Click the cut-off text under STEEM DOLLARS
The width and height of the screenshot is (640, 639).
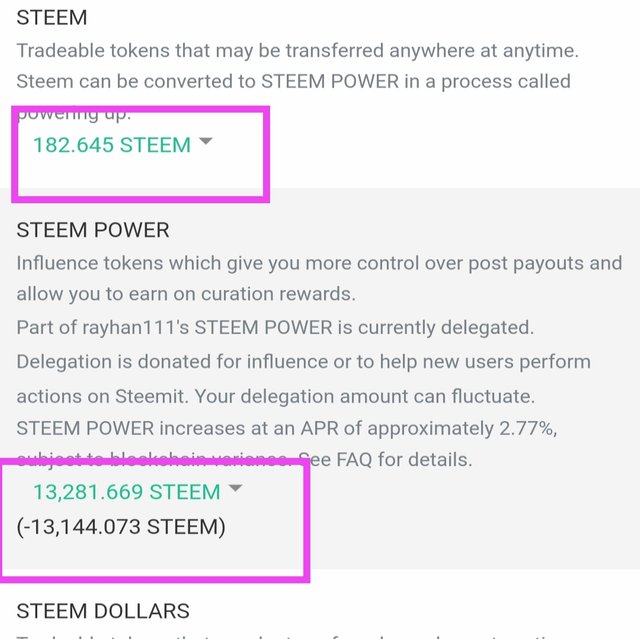tap(286, 637)
